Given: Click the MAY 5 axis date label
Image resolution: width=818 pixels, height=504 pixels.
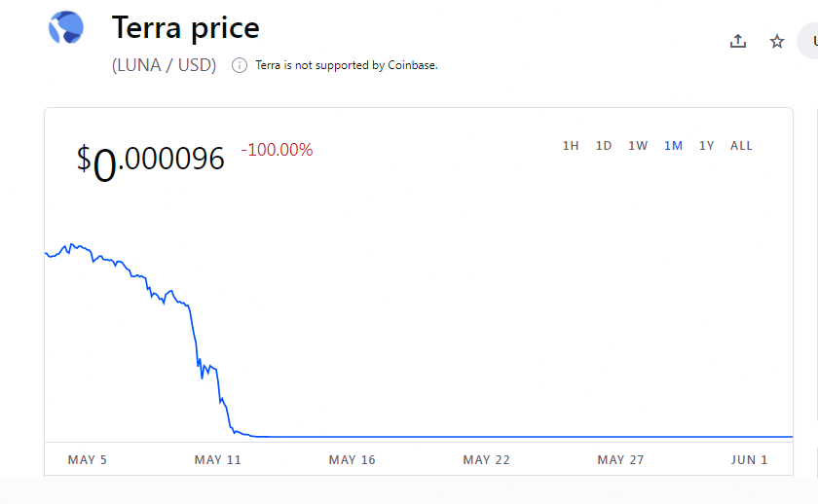Looking at the screenshot, I should [x=87, y=460].
